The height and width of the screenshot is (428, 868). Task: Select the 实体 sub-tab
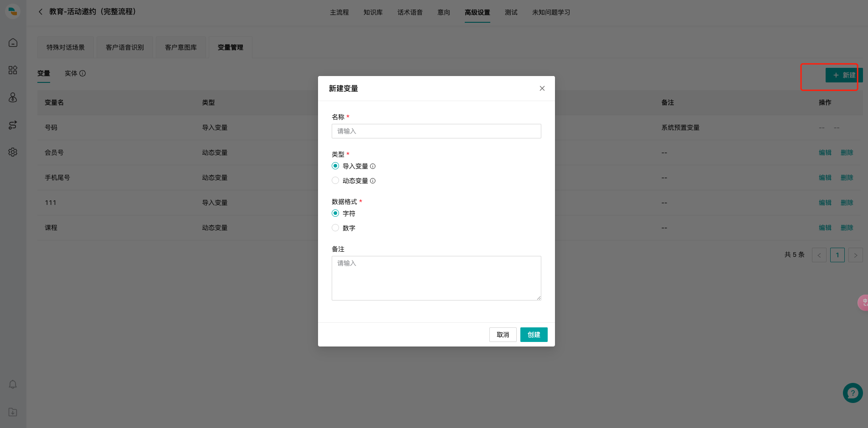click(x=71, y=73)
